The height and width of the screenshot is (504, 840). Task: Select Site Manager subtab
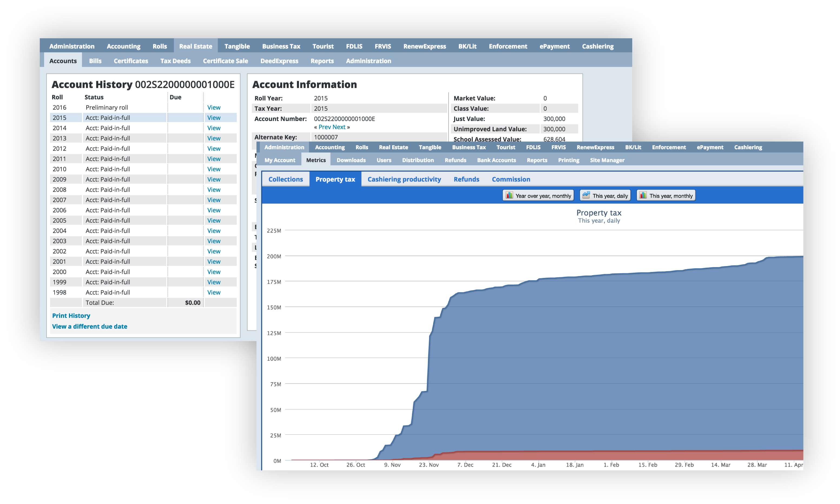point(607,160)
